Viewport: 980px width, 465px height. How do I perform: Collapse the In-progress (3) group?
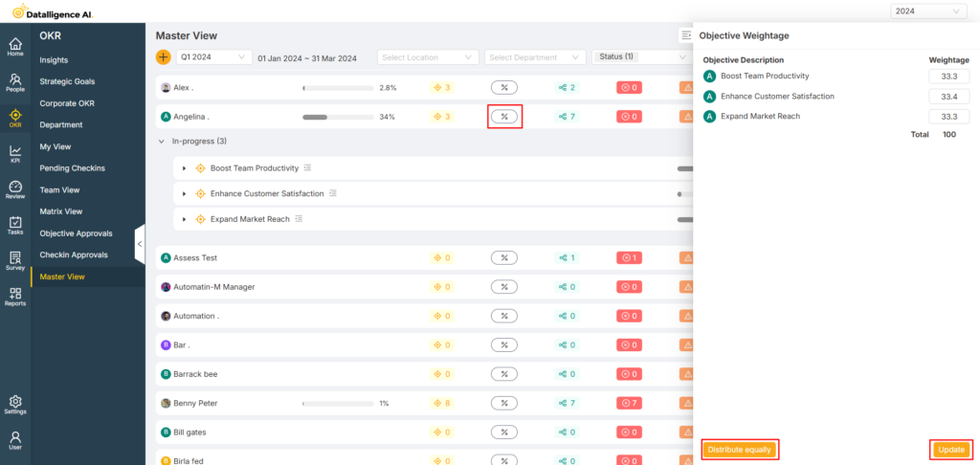(162, 142)
